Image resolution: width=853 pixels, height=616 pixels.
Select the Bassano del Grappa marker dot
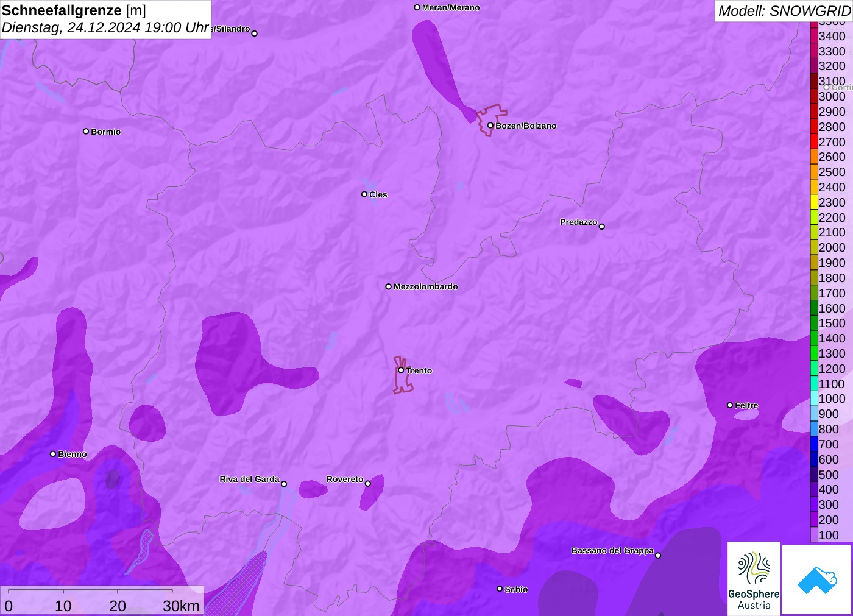click(x=658, y=555)
